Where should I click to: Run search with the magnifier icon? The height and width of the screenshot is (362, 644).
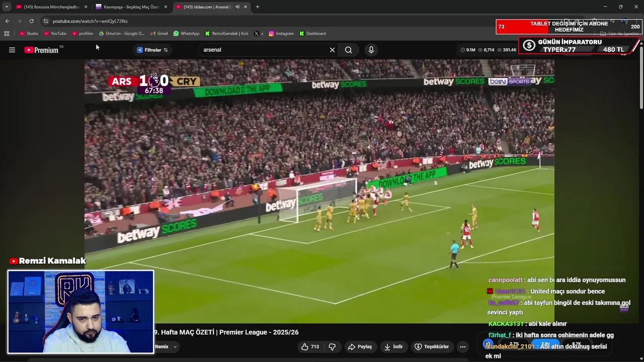coord(348,50)
